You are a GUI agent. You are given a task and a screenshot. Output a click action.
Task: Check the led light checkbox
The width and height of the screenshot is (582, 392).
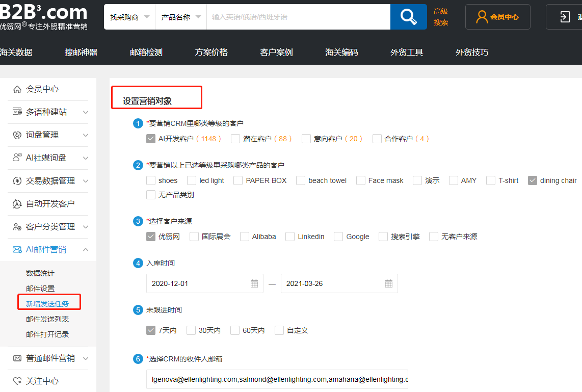point(192,180)
